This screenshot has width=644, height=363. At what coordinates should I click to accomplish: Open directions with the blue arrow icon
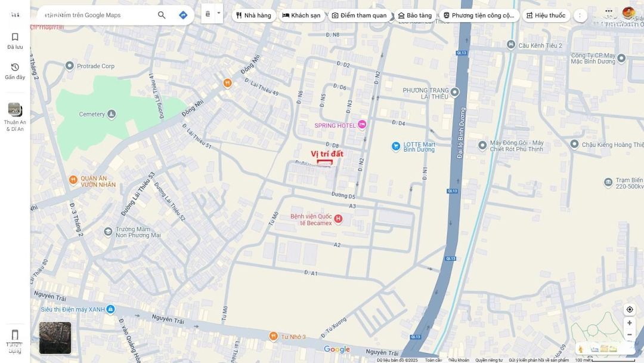click(183, 15)
